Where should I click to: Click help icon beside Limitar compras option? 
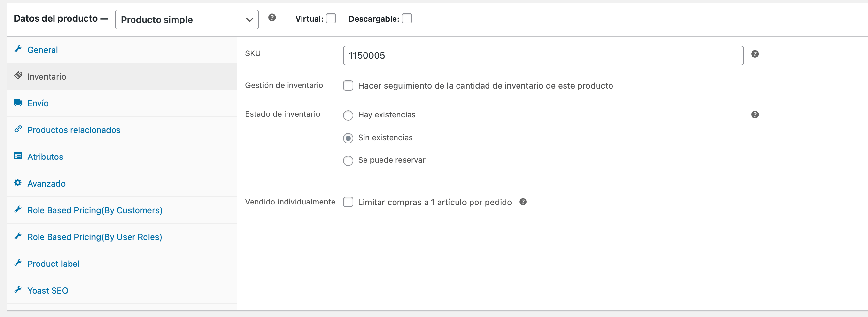tap(523, 202)
